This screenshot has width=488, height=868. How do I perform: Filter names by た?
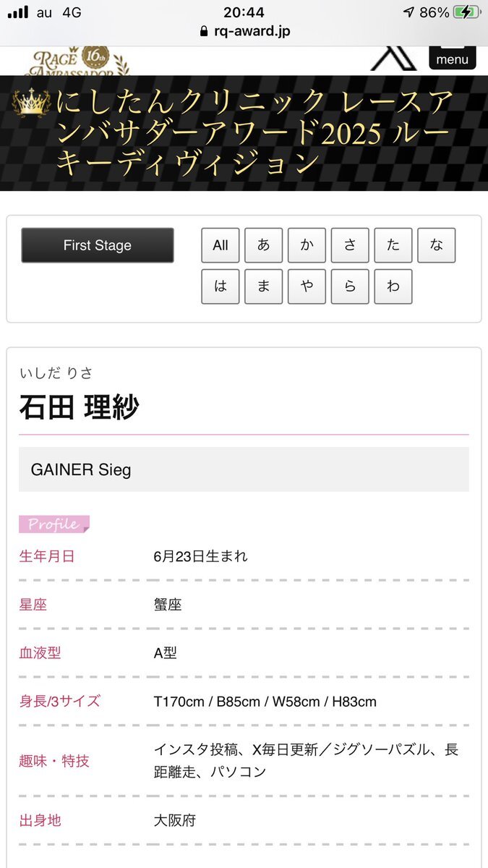pyautogui.click(x=393, y=245)
